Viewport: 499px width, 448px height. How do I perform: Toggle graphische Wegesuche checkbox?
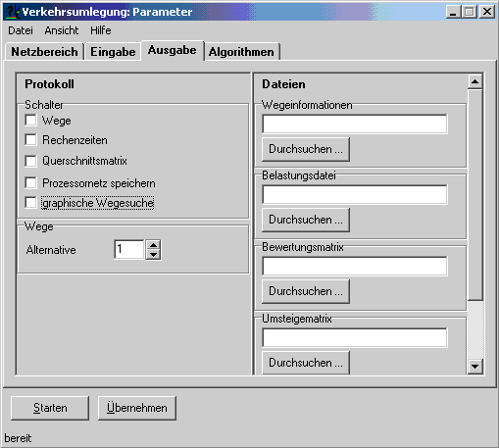pyautogui.click(x=30, y=203)
